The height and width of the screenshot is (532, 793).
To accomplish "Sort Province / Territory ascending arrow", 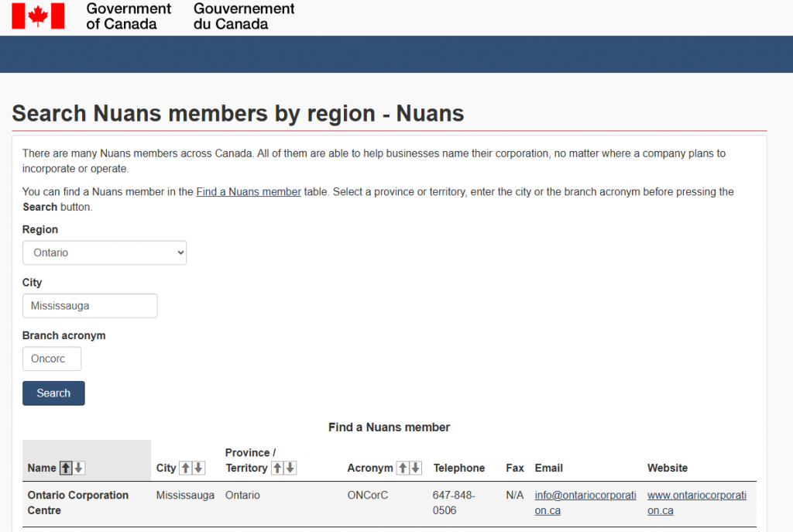I will coord(277,468).
